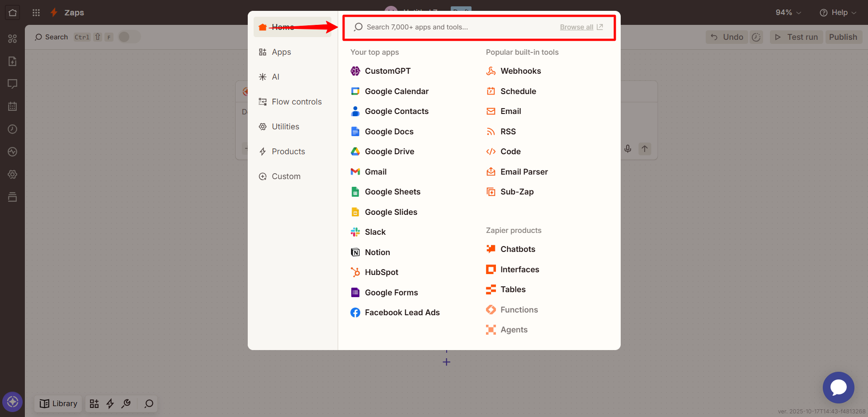This screenshot has height=417, width=868.
Task: Select the Custom tab
Action: pos(292,176)
